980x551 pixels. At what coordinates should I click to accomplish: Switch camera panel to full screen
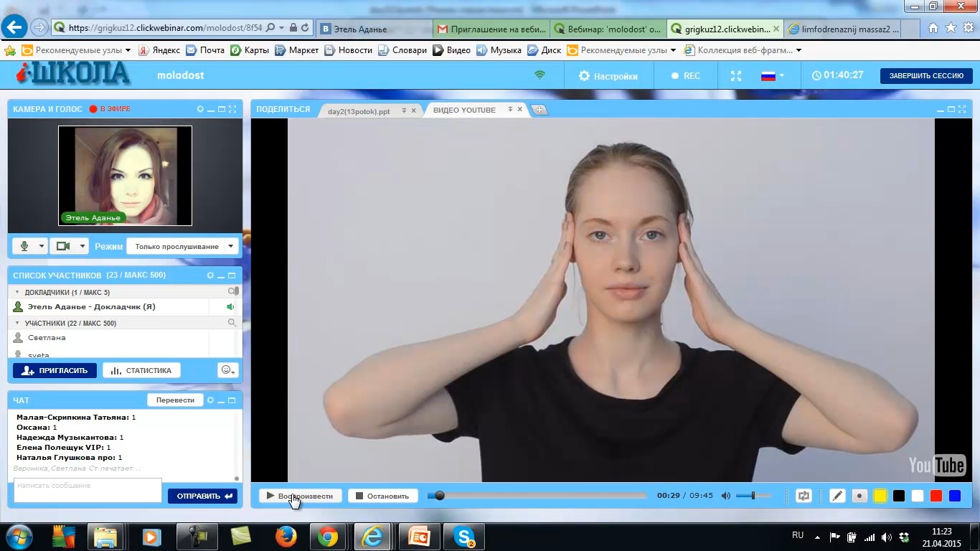pyautogui.click(x=232, y=109)
